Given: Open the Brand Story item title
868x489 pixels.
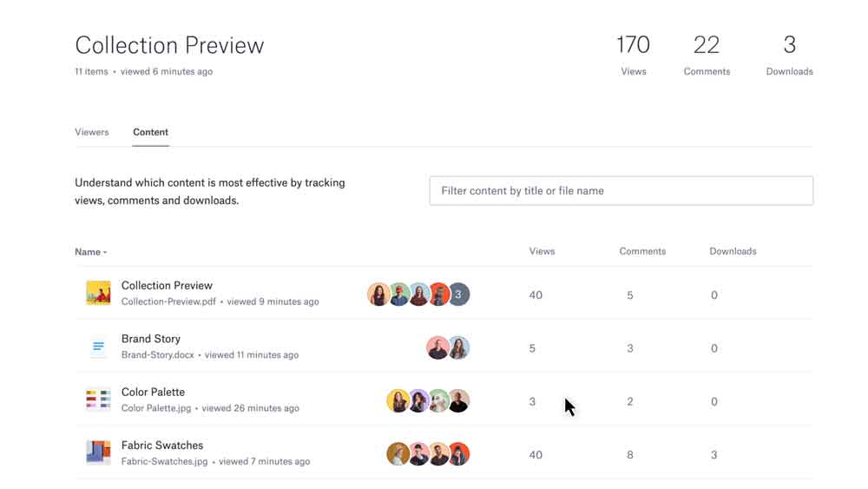Looking at the screenshot, I should (x=151, y=339).
